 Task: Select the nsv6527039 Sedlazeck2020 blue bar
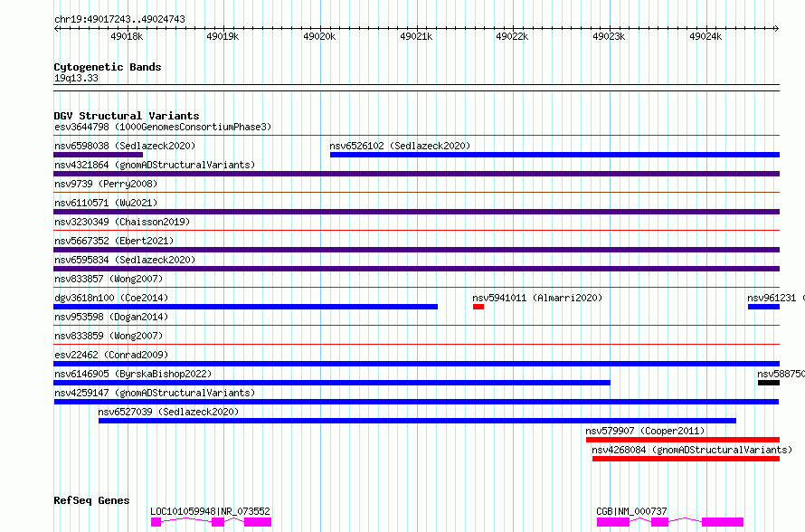[417, 421]
